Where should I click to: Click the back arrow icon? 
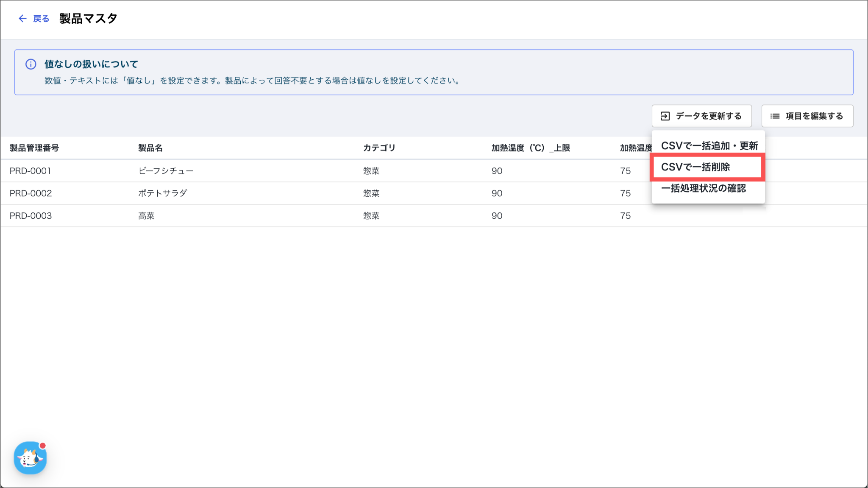(x=22, y=18)
